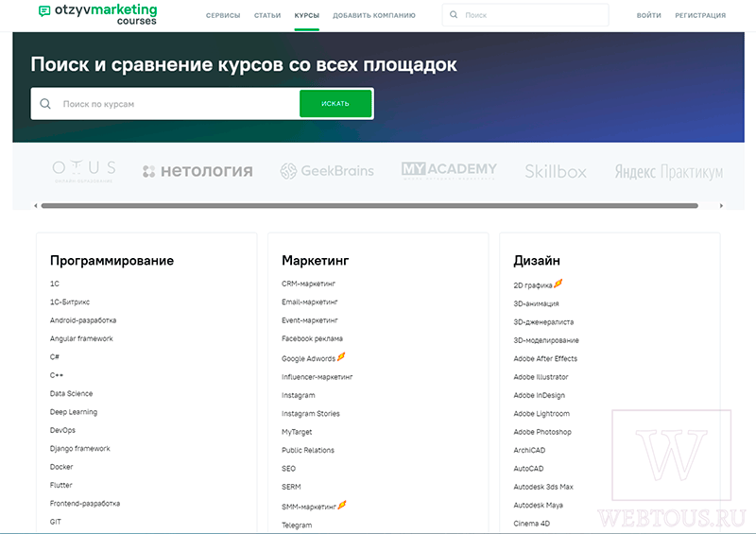Viewport: 756px width, 534px height.
Task: Open the 1С-Битрикс courses link
Action: (70, 302)
